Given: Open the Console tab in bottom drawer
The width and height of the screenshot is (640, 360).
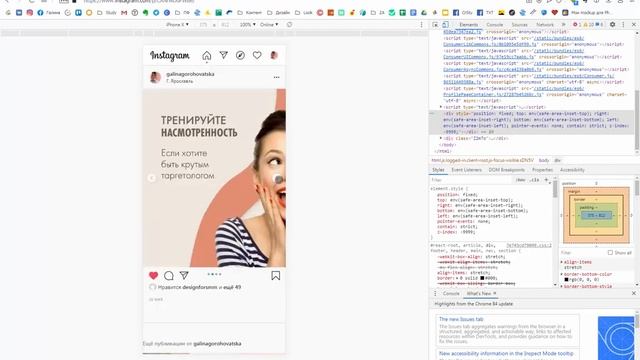Looking at the screenshot, I should pos(451,293).
